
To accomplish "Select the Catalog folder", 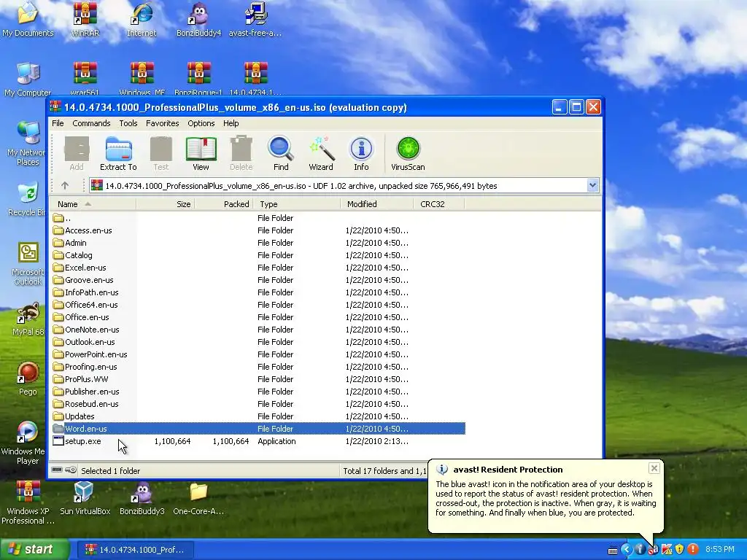I will 258,255.
